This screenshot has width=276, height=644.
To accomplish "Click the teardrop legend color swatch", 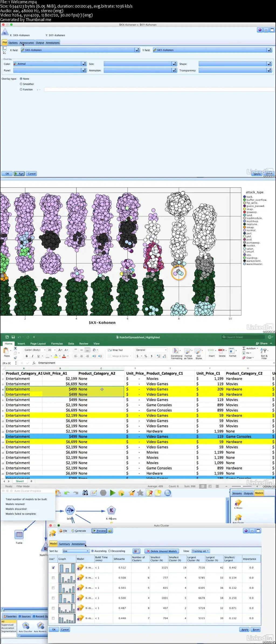I will [244, 258].
